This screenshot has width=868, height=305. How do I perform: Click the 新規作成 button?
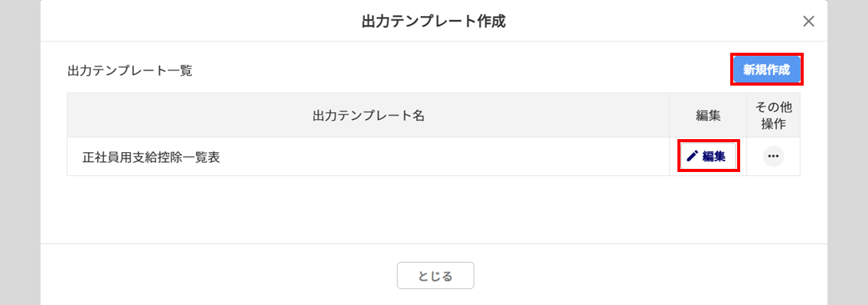coord(767,70)
